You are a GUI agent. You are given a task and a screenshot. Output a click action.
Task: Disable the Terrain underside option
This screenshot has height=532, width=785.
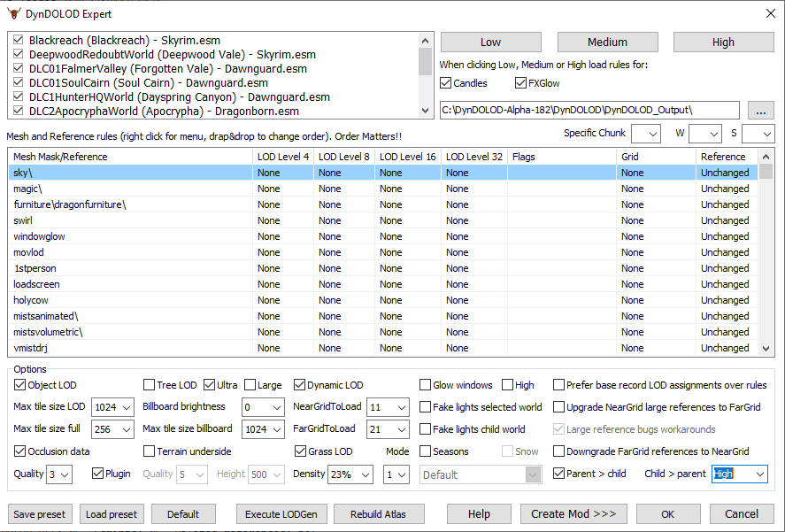click(147, 451)
